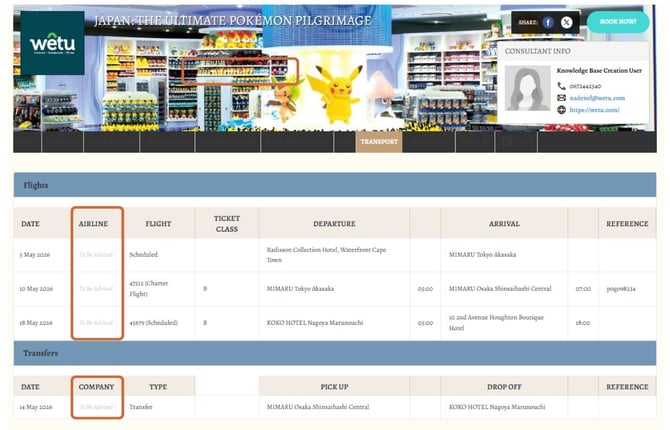
Task: Click the Drop Off column header
Action: [x=504, y=386]
